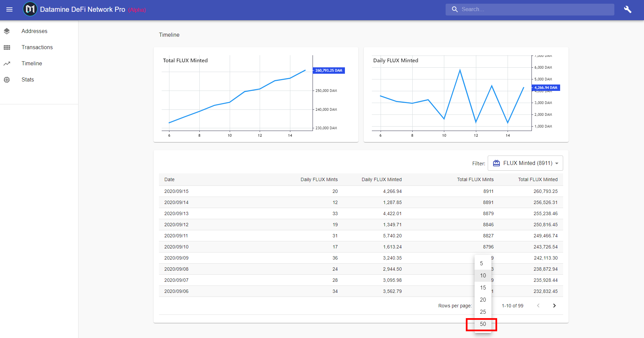Viewport: 644px width, 338px height.
Task: Click date cell 2020/09/10
Action: pos(176,247)
